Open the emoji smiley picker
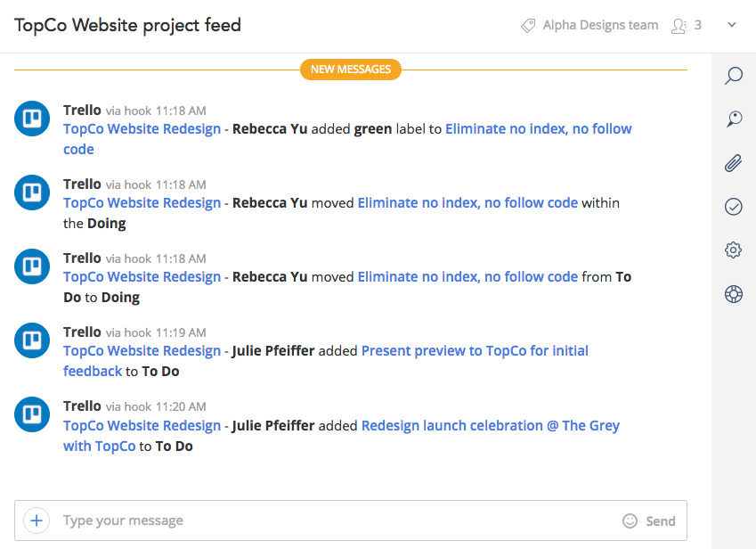 pyautogui.click(x=630, y=520)
